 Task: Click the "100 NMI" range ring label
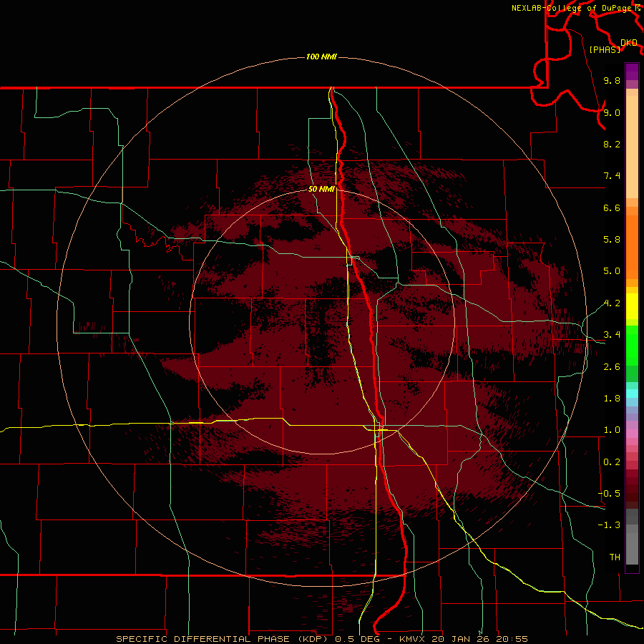(321, 57)
